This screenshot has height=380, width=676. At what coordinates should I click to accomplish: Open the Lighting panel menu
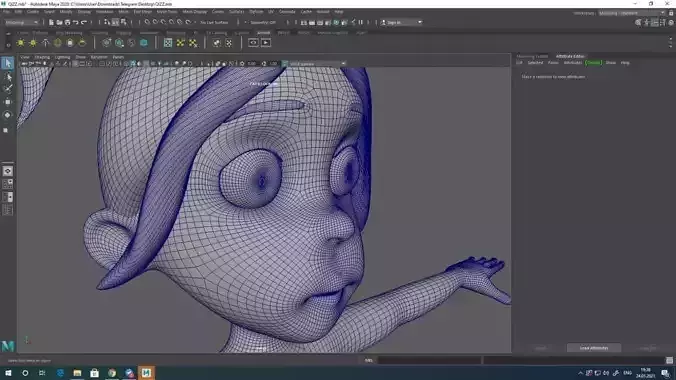tap(63, 57)
